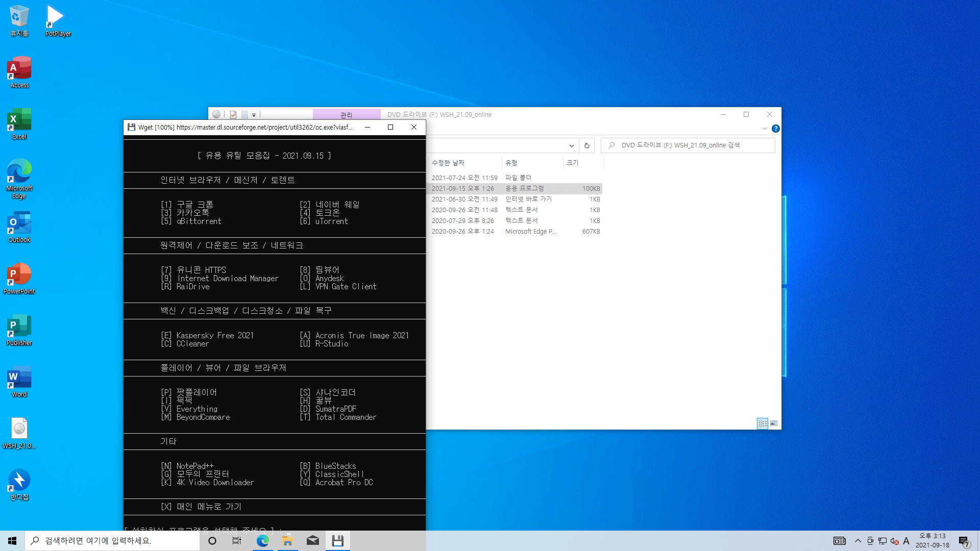Click the properties checkmark quick-access icon in Explorer
The image size is (980, 551).
coord(233,115)
